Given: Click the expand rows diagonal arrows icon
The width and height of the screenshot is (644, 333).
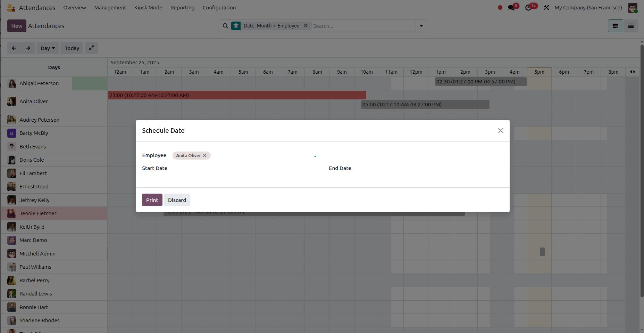Looking at the screenshot, I should point(91,48).
